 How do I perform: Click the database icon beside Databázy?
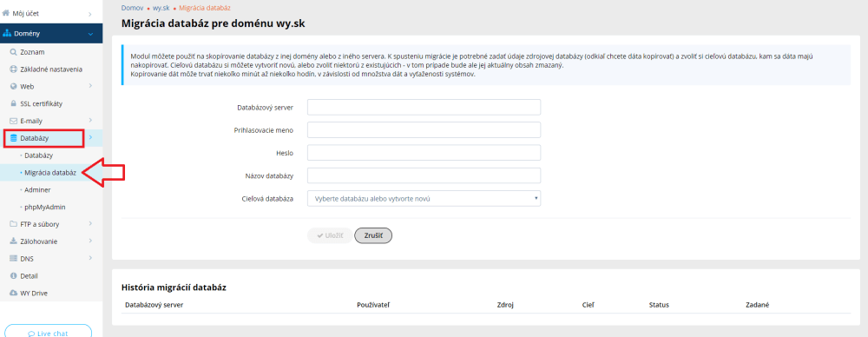coord(15,138)
